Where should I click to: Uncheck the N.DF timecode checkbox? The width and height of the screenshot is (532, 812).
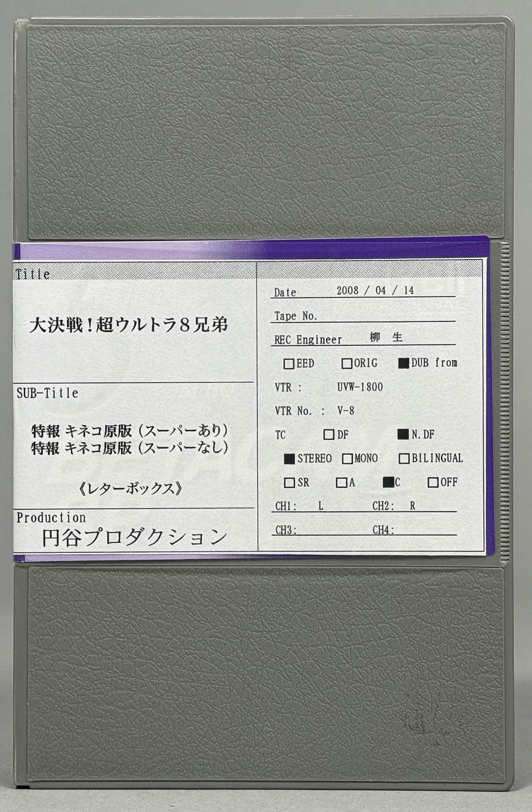403,434
